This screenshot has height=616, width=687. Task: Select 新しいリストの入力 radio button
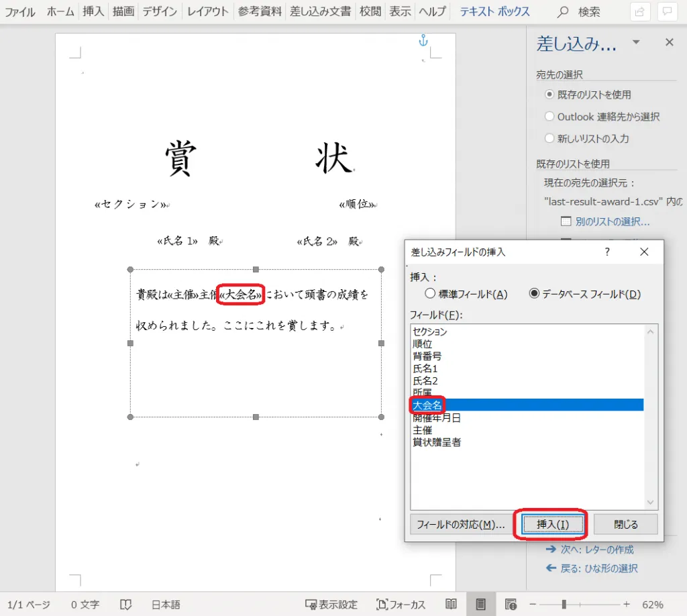(549, 139)
